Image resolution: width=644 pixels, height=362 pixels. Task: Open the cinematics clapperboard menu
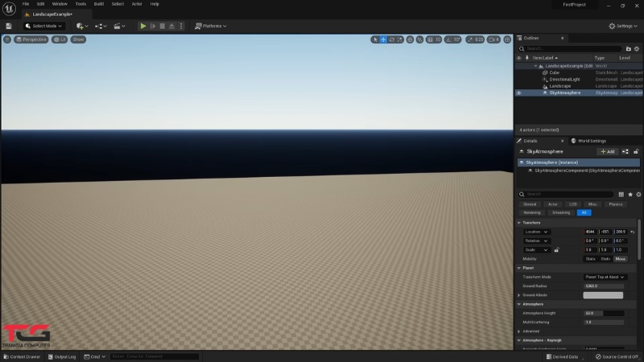119,26
